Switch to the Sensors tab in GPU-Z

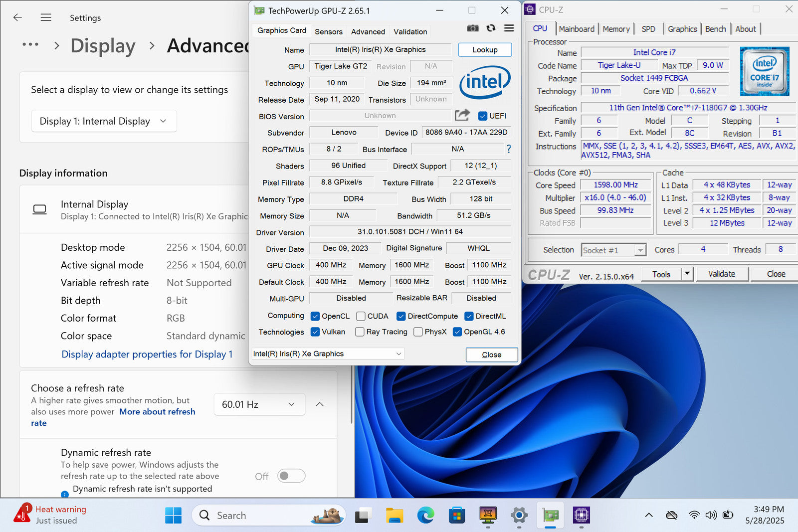point(328,31)
